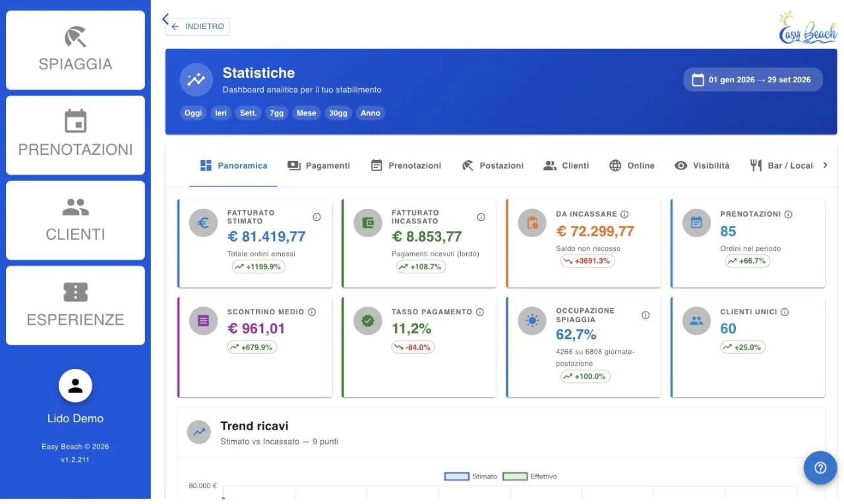Switch to the Pagamenti tab
This screenshot has width=844, height=504.
click(319, 166)
